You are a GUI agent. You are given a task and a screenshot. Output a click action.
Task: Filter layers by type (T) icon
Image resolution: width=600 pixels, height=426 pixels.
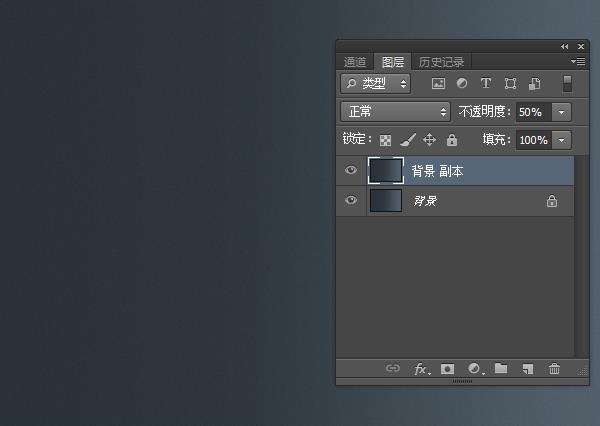486,84
